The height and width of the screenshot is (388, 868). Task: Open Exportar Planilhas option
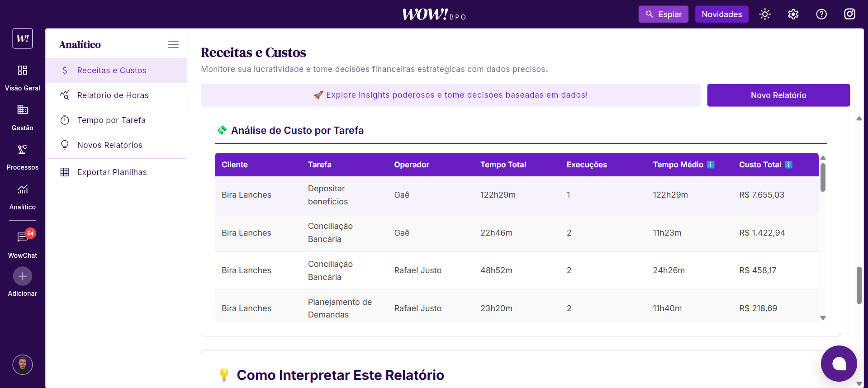coord(112,172)
